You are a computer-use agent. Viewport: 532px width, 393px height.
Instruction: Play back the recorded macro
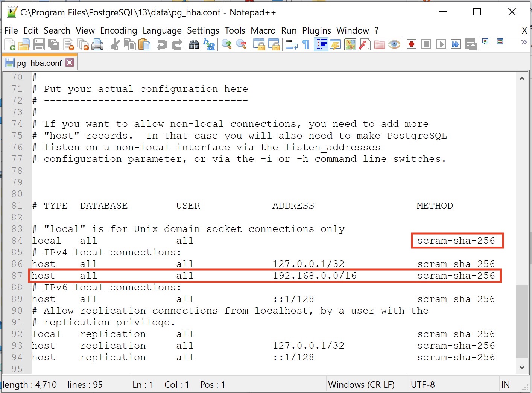pos(441,44)
